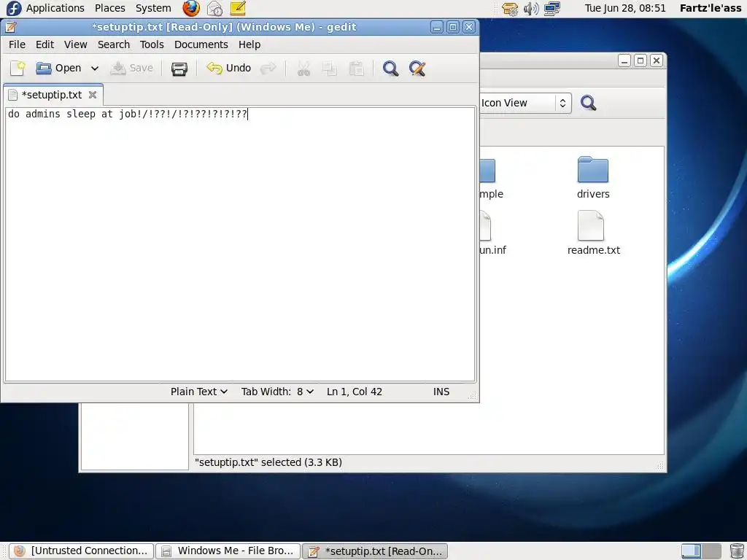Click the Open file button in gedit
This screenshot has height=560, width=747.
click(58, 68)
